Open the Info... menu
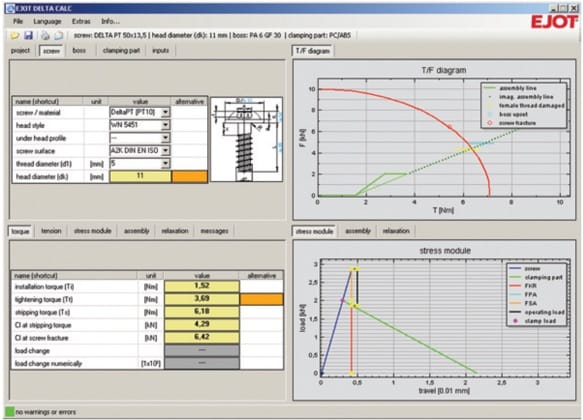Viewport: 583px width, 420px height. pyautogui.click(x=110, y=22)
